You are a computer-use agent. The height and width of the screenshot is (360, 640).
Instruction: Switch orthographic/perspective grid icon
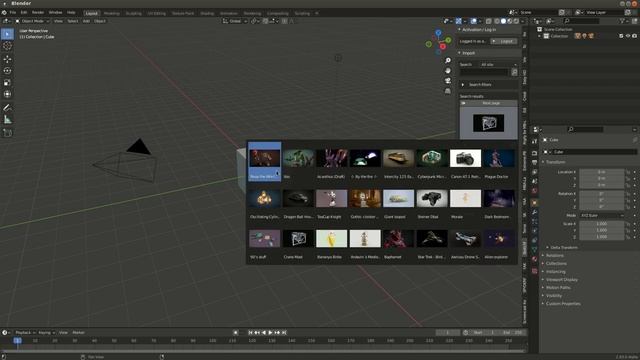pyautogui.click(x=448, y=91)
